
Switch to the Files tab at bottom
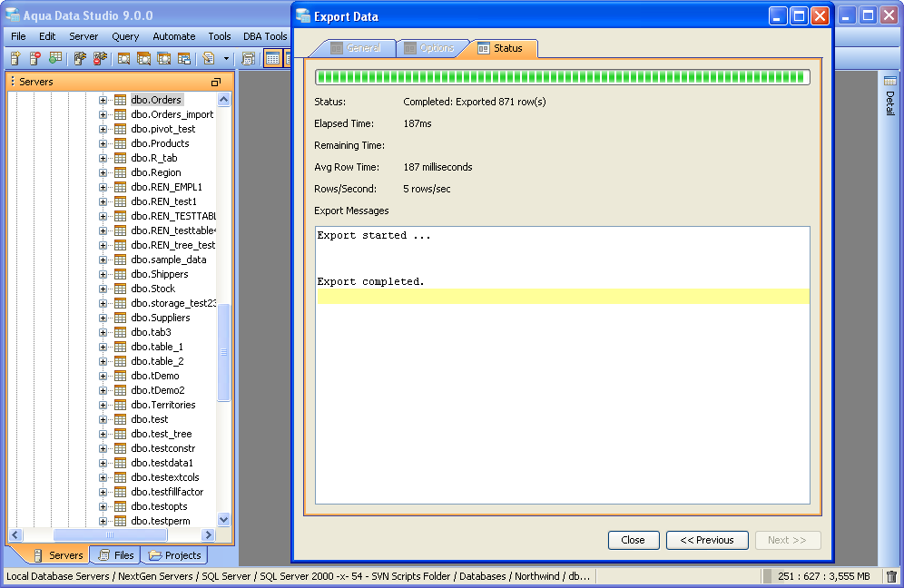(x=117, y=555)
